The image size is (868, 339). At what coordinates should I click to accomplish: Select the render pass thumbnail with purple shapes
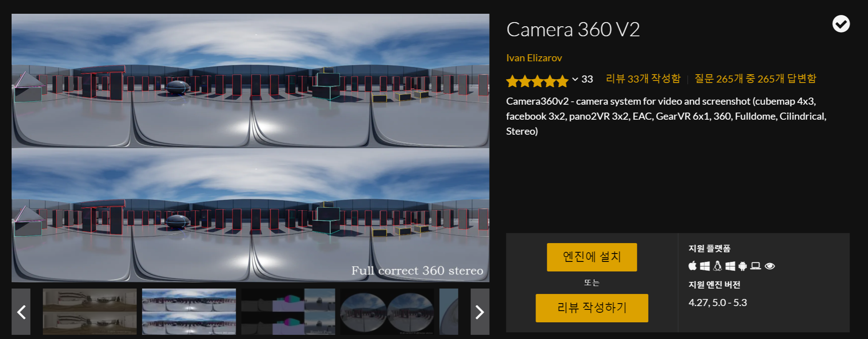[x=288, y=311]
